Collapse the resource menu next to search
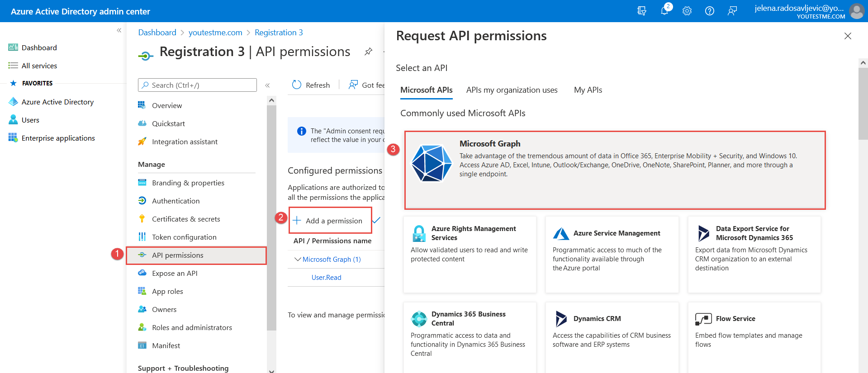868x373 pixels. [x=267, y=85]
